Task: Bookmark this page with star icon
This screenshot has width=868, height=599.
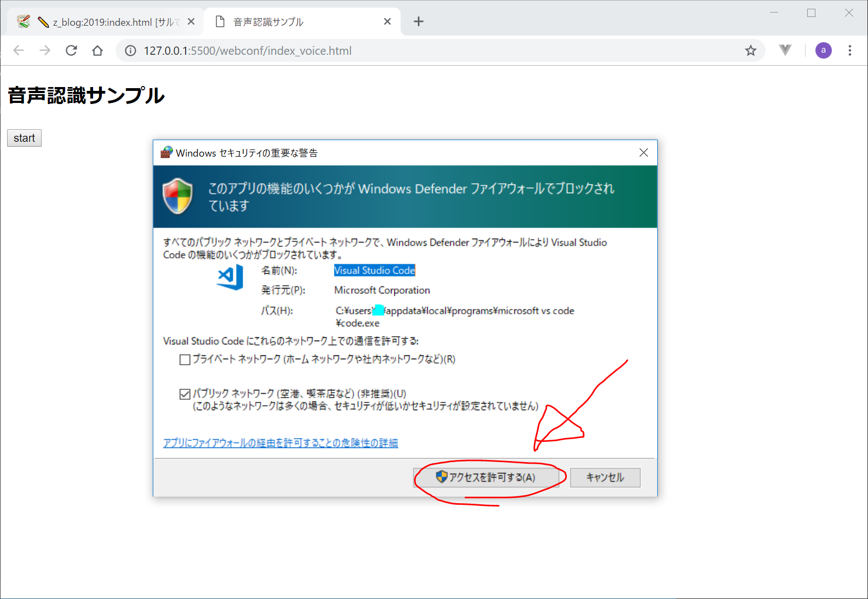Action: (750, 51)
